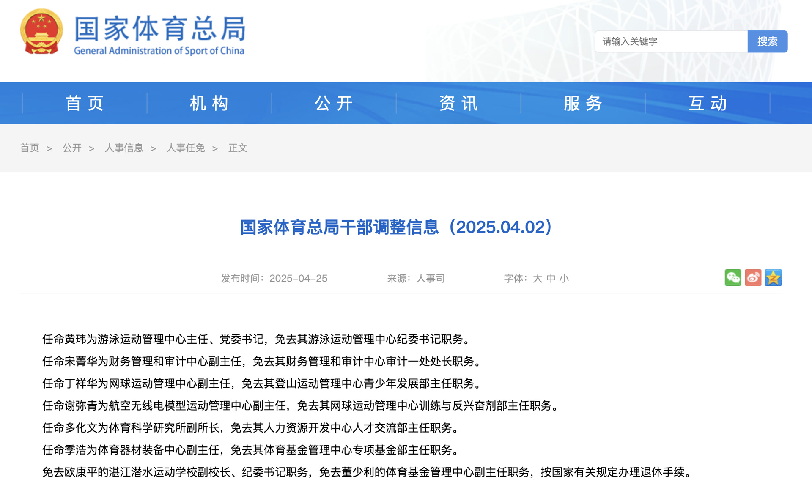Go to 首页 in the breadcrumb
This screenshot has height=504, width=812.
pyautogui.click(x=30, y=148)
